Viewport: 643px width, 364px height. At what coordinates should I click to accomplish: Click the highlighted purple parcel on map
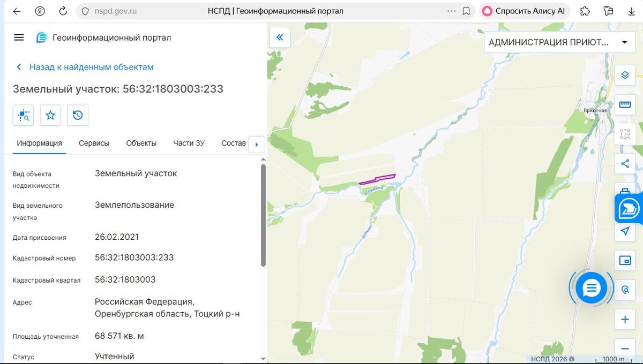[x=377, y=179]
